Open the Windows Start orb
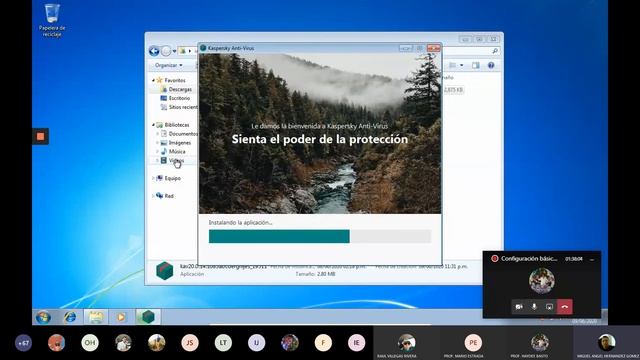The height and width of the screenshot is (360, 640). tap(43, 317)
